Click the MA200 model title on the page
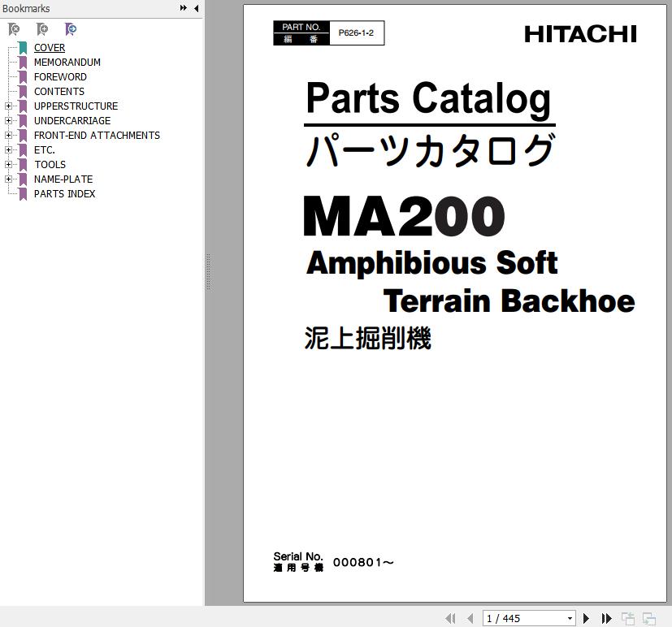This screenshot has height=627, width=672. click(x=404, y=216)
